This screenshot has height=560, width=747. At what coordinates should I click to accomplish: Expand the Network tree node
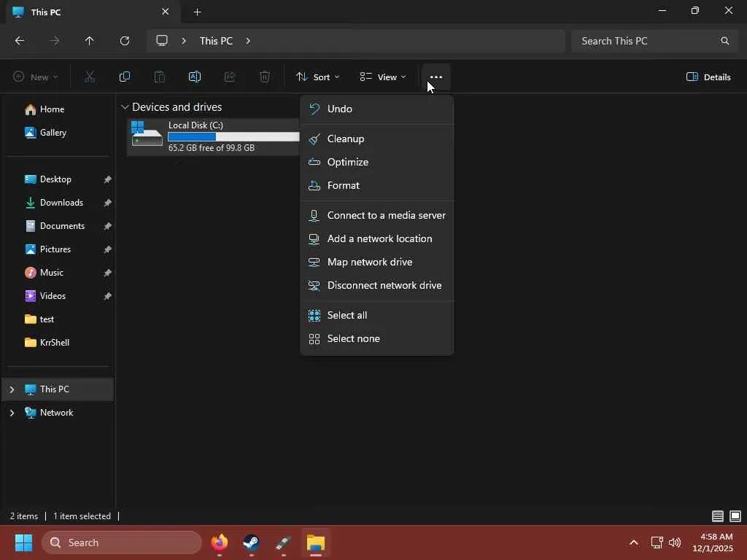click(x=12, y=413)
